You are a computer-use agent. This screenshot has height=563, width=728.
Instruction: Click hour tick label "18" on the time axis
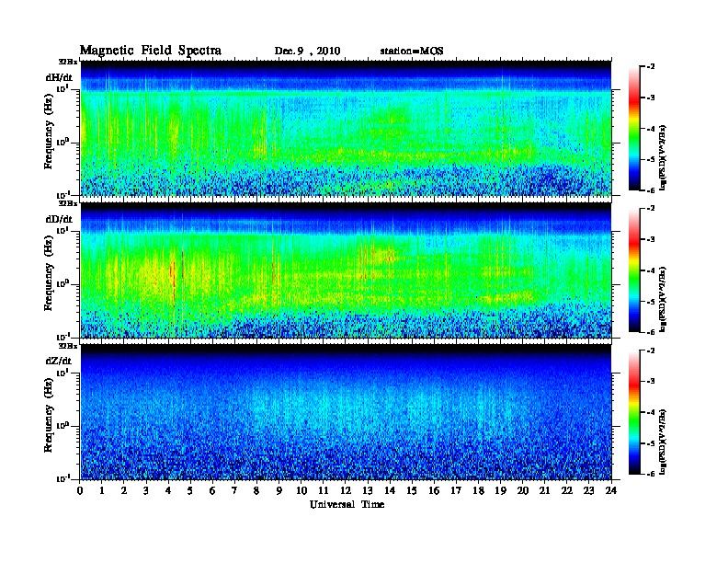(x=478, y=491)
